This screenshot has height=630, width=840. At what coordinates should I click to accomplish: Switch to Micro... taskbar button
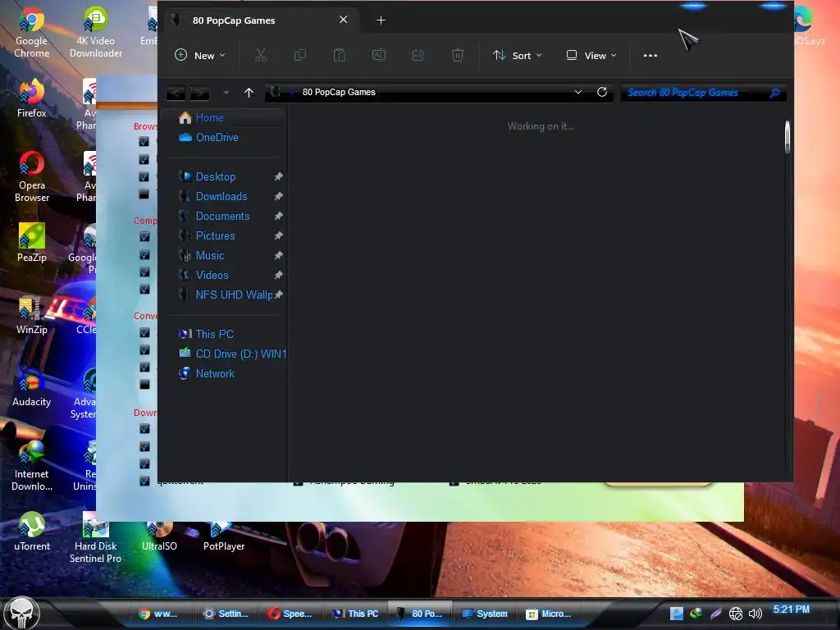point(549,614)
